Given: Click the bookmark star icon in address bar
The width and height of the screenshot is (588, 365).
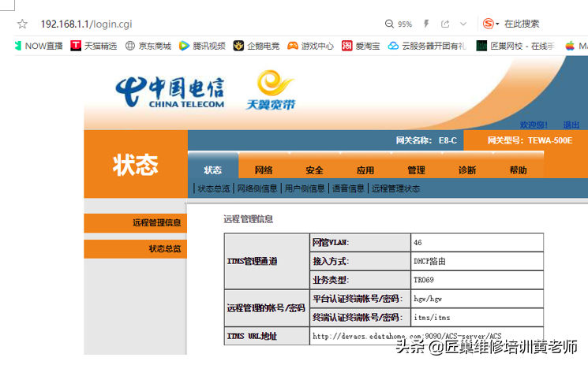Looking at the screenshot, I should (x=22, y=24).
